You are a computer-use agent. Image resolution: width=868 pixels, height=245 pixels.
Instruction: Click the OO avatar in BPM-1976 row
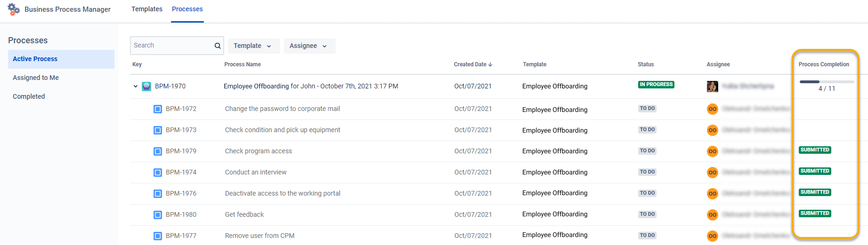tap(713, 194)
